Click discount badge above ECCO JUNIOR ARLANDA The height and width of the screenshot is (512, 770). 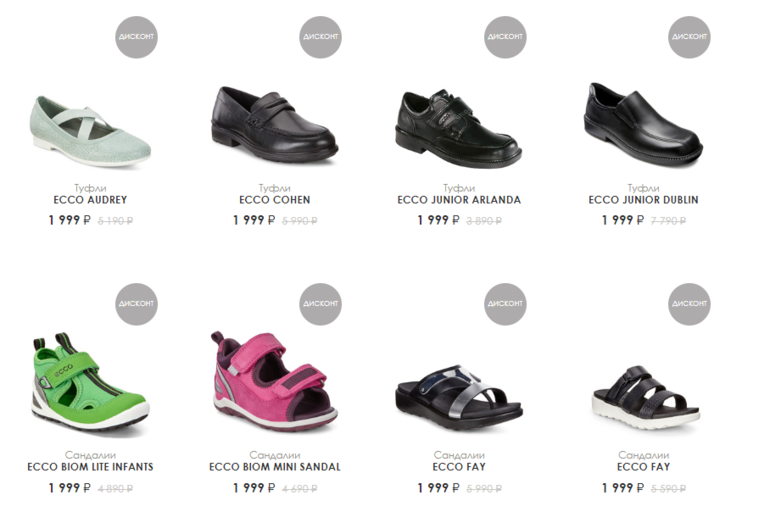click(505, 37)
